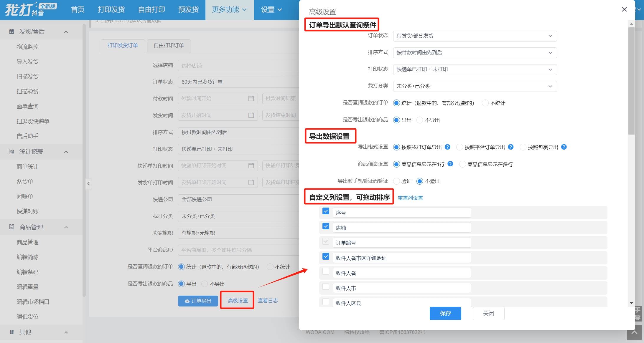Click the 平台商品ID input field
Viewport: 644px width, 343px height.
(x=238, y=250)
